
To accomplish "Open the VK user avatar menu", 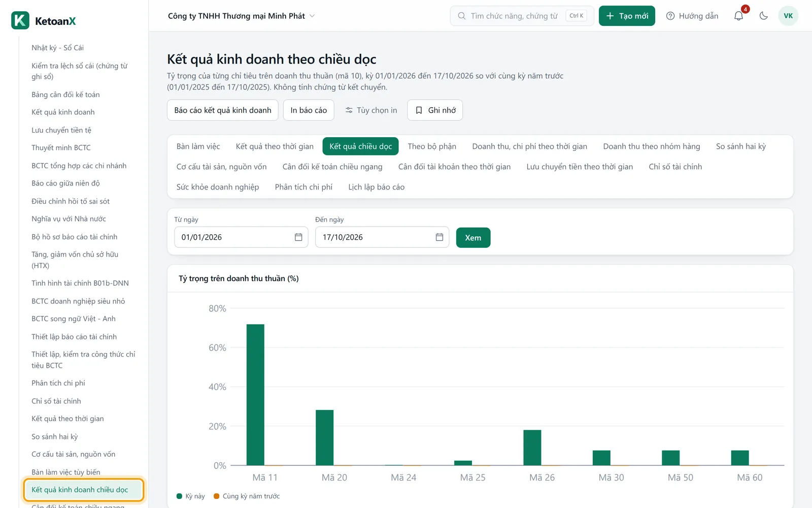I will pyautogui.click(x=788, y=16).
